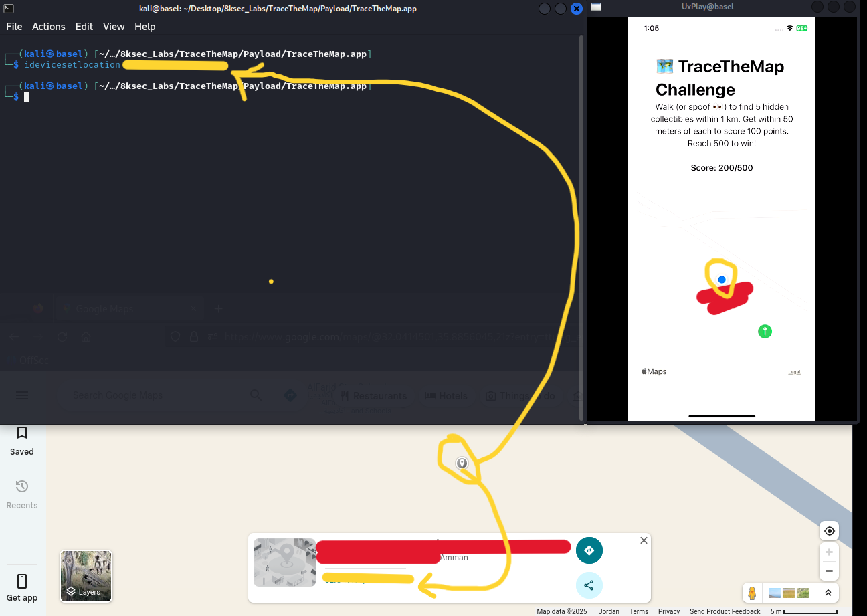Open the Privacy footer link

click(669, 611)
